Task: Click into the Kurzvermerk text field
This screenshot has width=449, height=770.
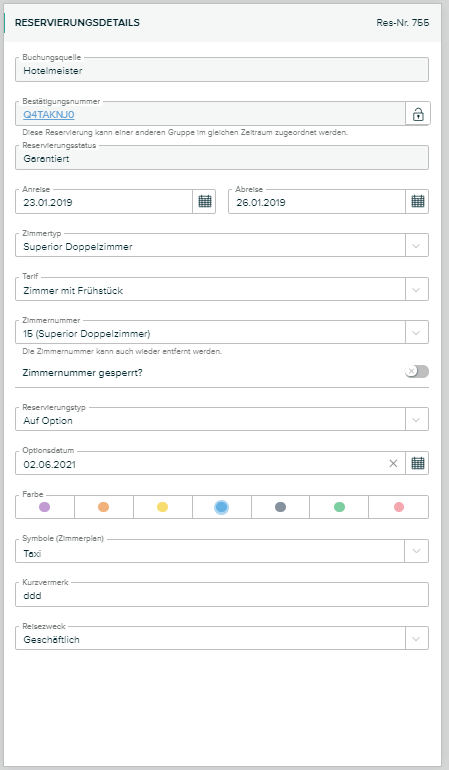Action: [222, 595]
